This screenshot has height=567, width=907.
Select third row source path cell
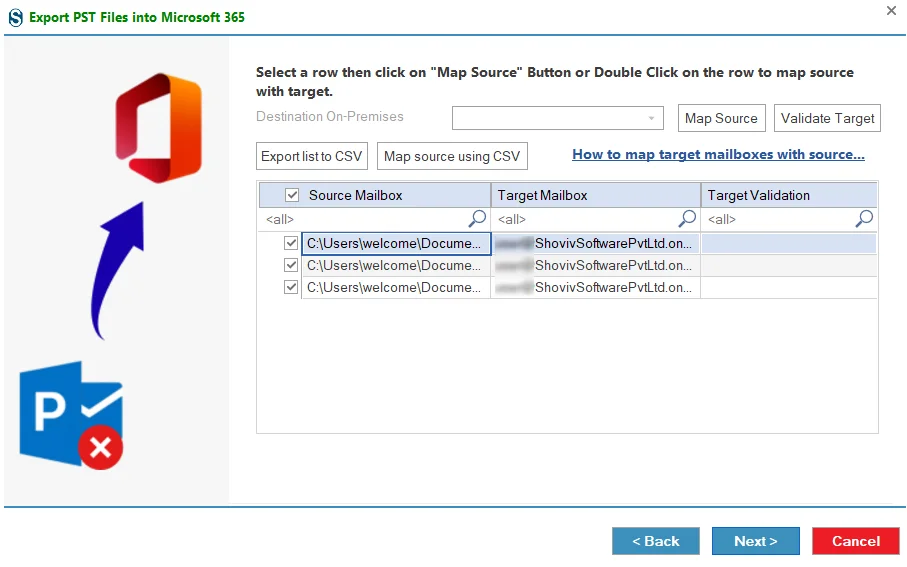click(396, 288)
